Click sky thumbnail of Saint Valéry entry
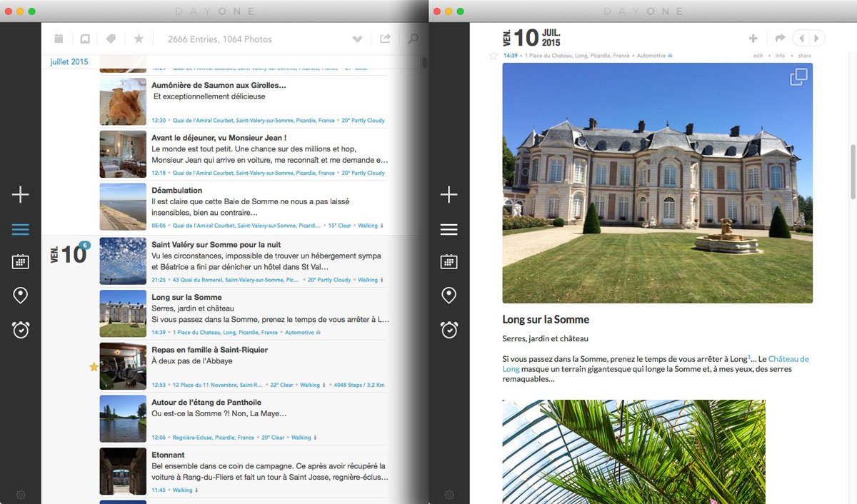 123,261
